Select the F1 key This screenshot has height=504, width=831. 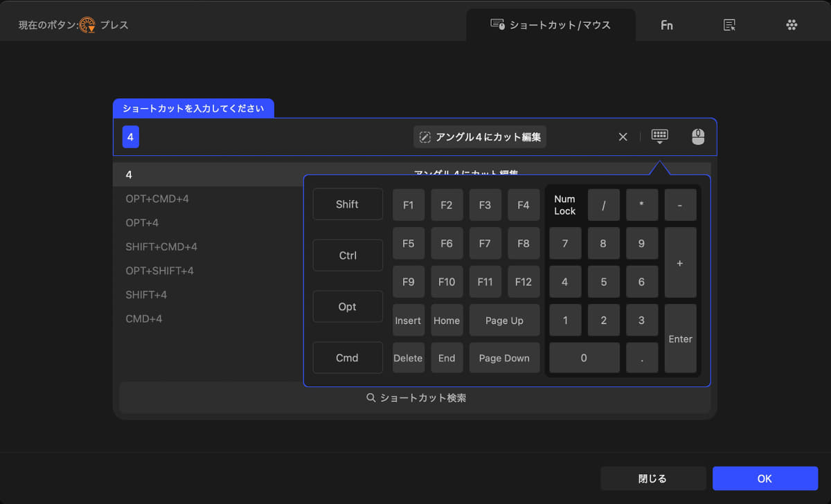coord(409,205)
